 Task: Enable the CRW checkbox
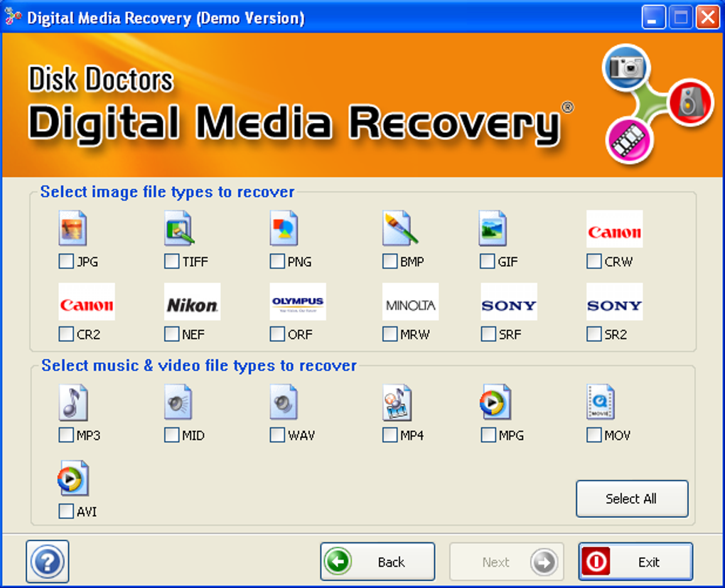click(594, 262)
